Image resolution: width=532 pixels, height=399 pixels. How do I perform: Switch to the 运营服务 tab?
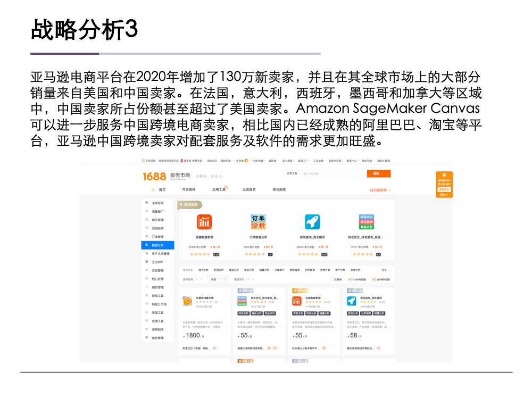pos(250,188)
